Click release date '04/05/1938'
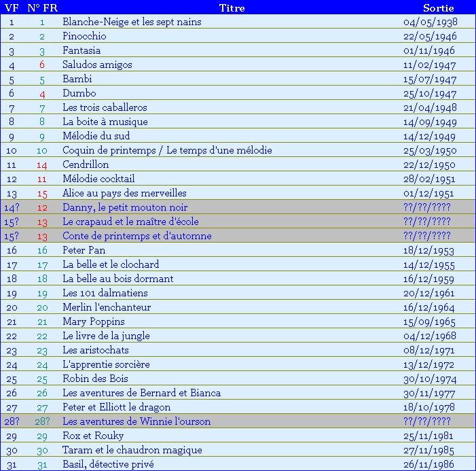This screenshot has width=476, height=471. [431, 22]
